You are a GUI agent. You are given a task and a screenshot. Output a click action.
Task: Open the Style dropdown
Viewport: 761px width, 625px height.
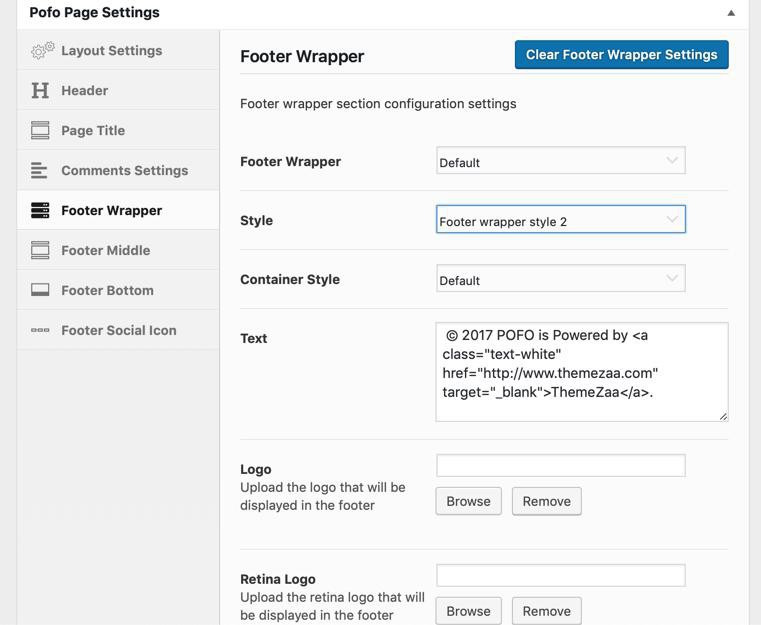coord(560,220)
